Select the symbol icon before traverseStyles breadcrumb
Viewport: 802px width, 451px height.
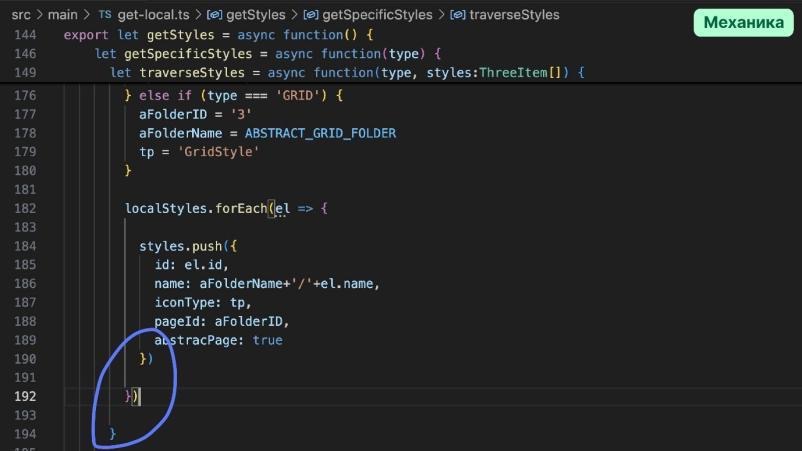coord(457,15)
